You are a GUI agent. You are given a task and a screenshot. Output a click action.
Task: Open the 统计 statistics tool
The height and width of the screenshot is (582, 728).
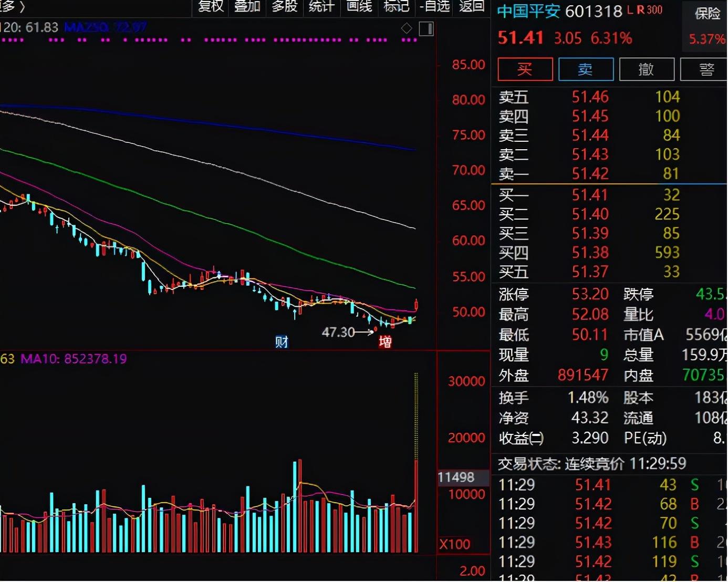[321, 6]
